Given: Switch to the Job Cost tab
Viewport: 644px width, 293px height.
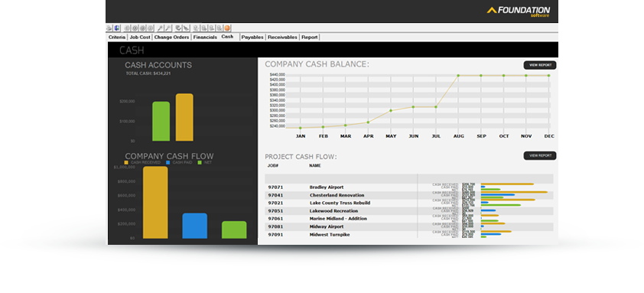Looking at the screenshot, I should (140, 37).
